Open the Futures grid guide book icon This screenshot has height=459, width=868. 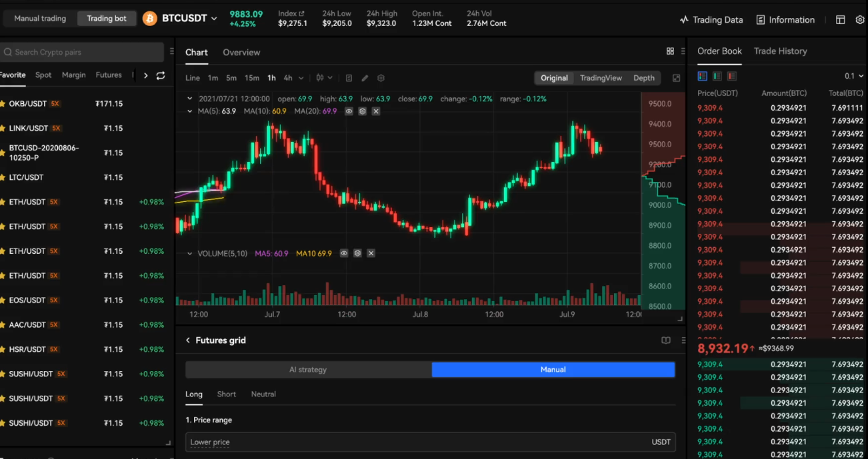click(665, 340)
